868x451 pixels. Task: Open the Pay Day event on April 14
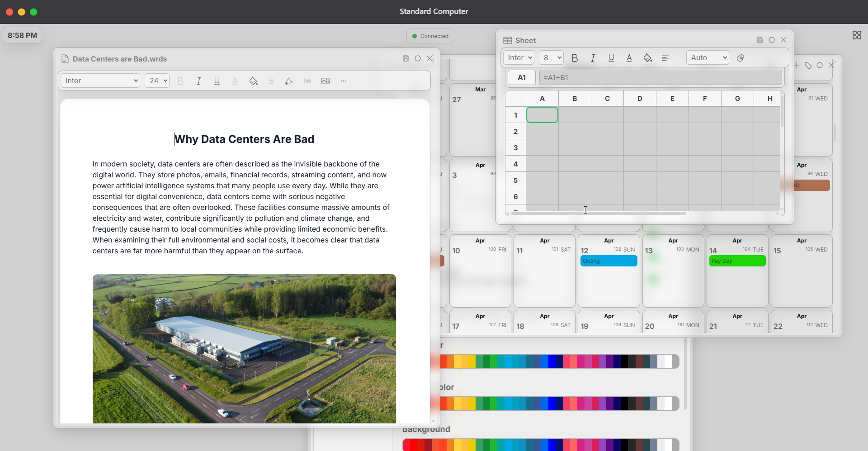[737, 261]
